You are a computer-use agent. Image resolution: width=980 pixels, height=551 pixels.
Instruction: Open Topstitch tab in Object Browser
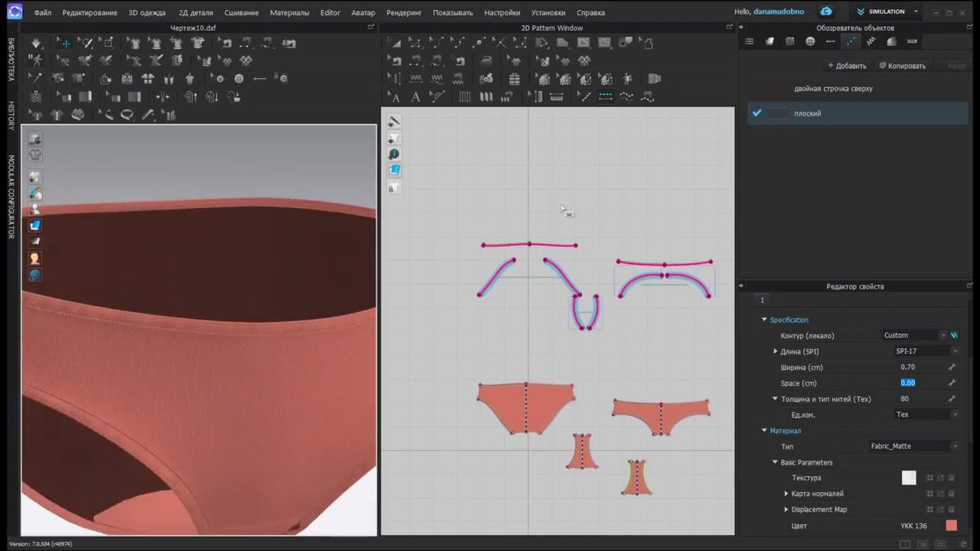pyautogui.click(x=851, y=41)
